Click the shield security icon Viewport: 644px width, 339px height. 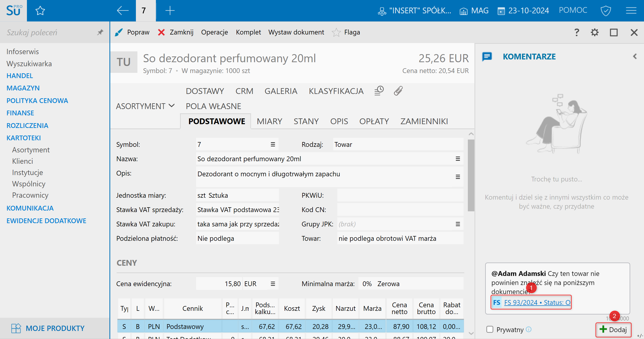pyautogui.click(x=605, y=11)
